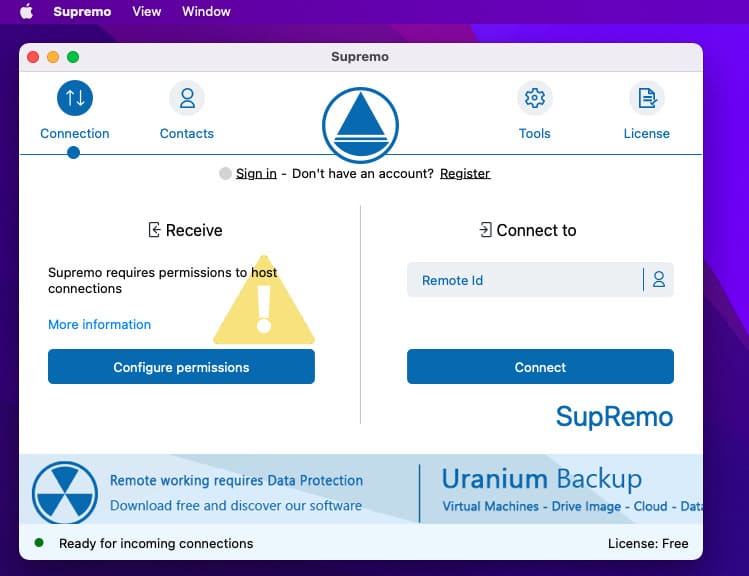Screen dimensions: 749x576
Task: Open the Contacts person icon
Action: 187,98
